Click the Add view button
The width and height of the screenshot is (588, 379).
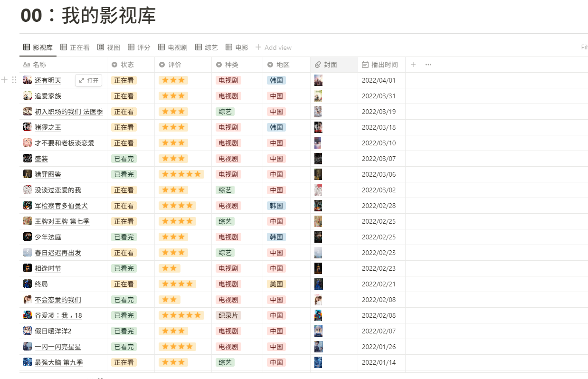(x=274, y=47)
